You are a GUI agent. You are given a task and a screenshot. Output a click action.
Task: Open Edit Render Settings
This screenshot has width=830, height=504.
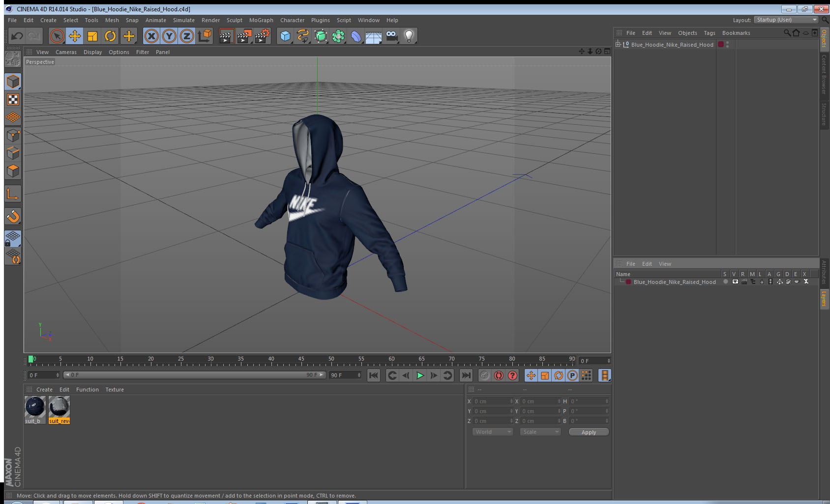pos(262,36)
